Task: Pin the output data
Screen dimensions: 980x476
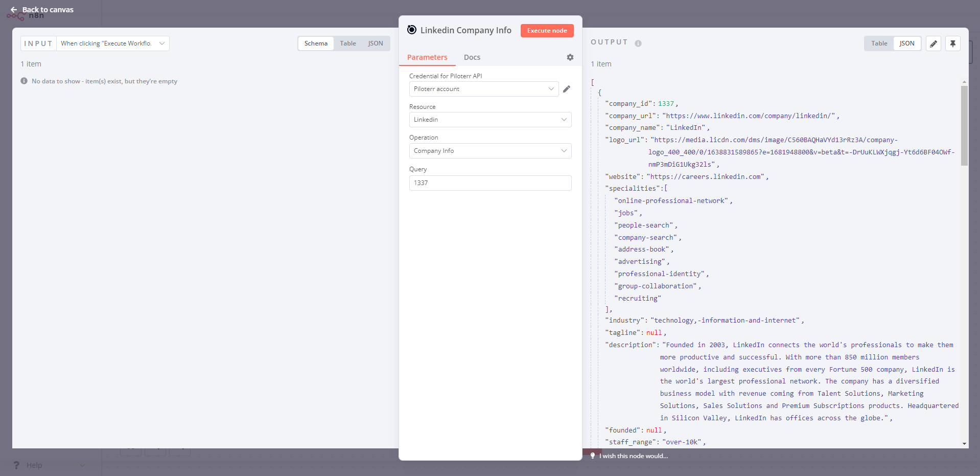Action: 953,43
